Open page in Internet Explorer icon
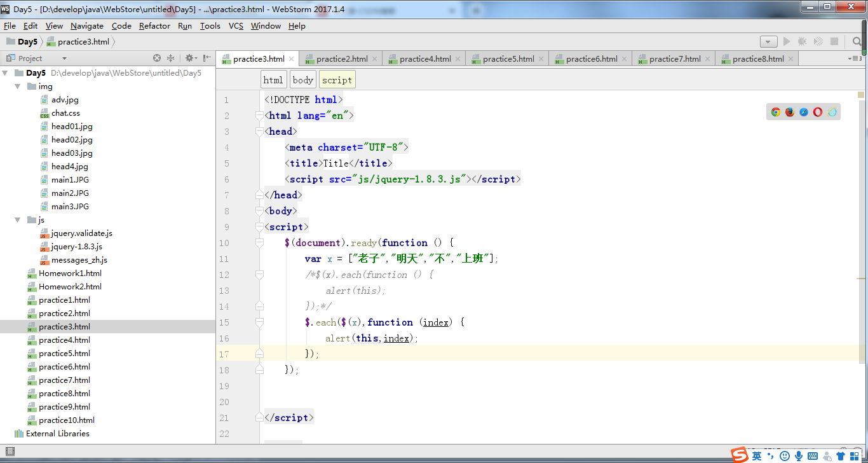868x463 pixels. (x=832, y=112)
